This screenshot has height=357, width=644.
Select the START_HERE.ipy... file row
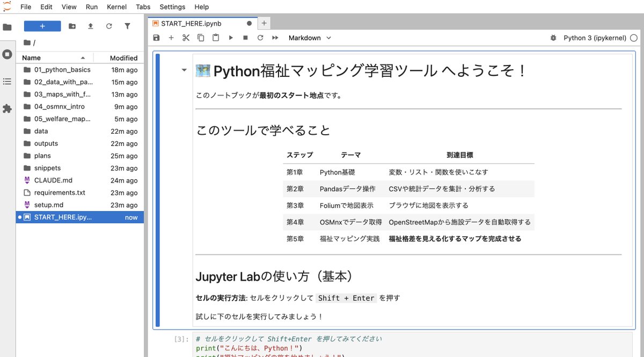pyautogui.click(x=80, y=217)
